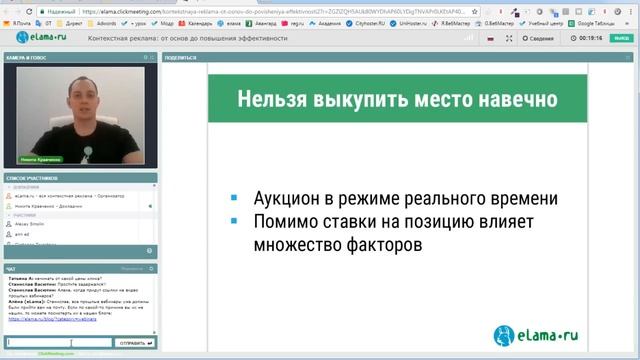
Task: Open the elama.ru blog webinars link in chat
Action: coord(52,319)
